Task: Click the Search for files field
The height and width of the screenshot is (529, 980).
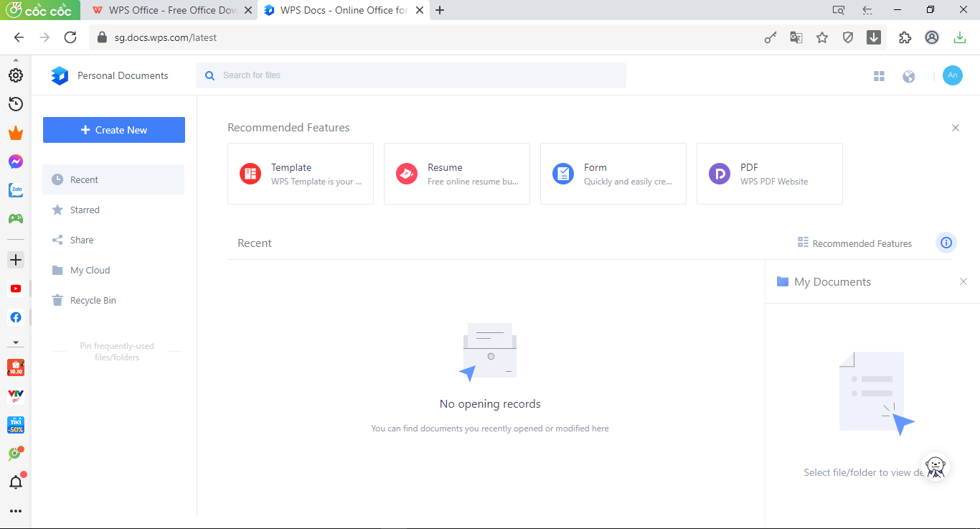Action: 416,75
